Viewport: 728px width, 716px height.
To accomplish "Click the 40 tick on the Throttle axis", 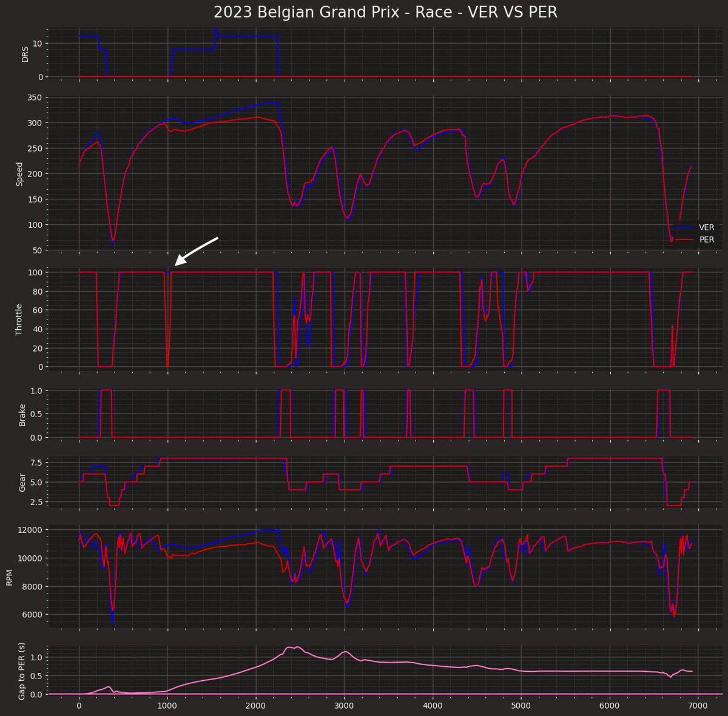I will [36, 329].
